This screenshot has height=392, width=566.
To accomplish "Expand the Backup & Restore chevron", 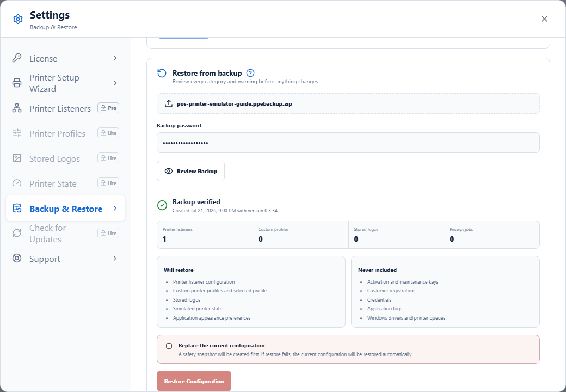I will [115, 209].
